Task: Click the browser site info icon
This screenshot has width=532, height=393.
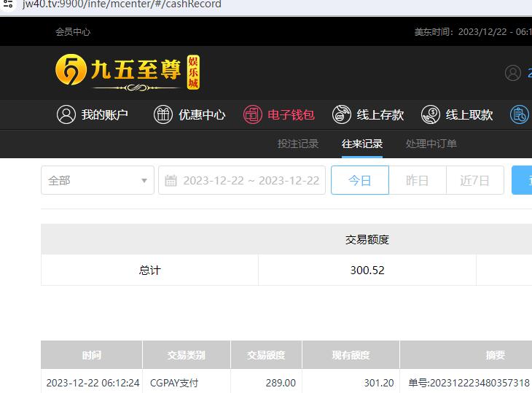Action: point(8,4)
